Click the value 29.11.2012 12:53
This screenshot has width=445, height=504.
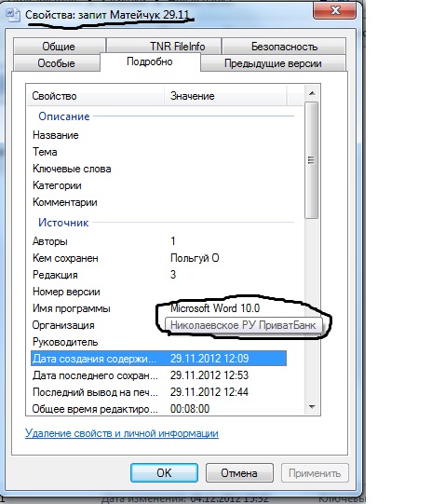point(209,375)
